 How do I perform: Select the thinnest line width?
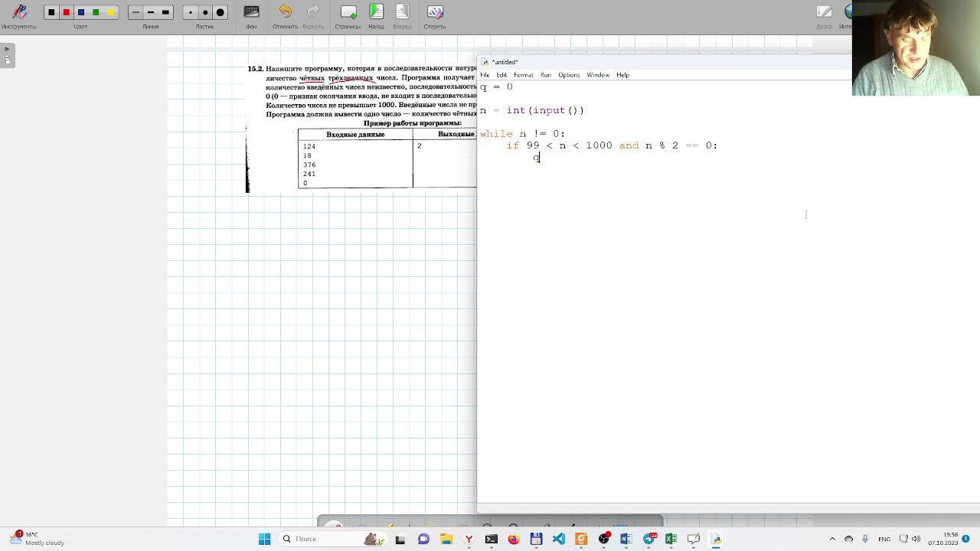click(x=136, y=12)
